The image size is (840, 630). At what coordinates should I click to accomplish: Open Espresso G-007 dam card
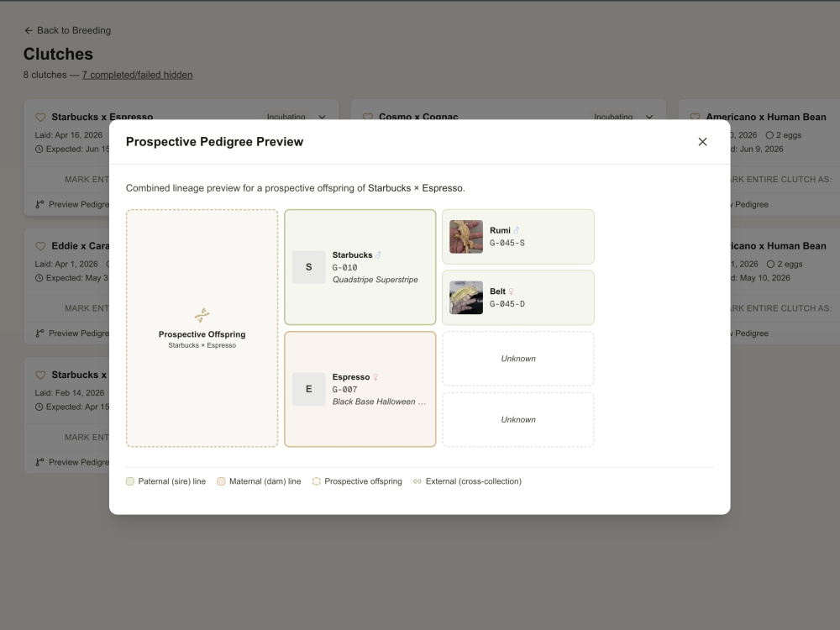click(360, 389)
